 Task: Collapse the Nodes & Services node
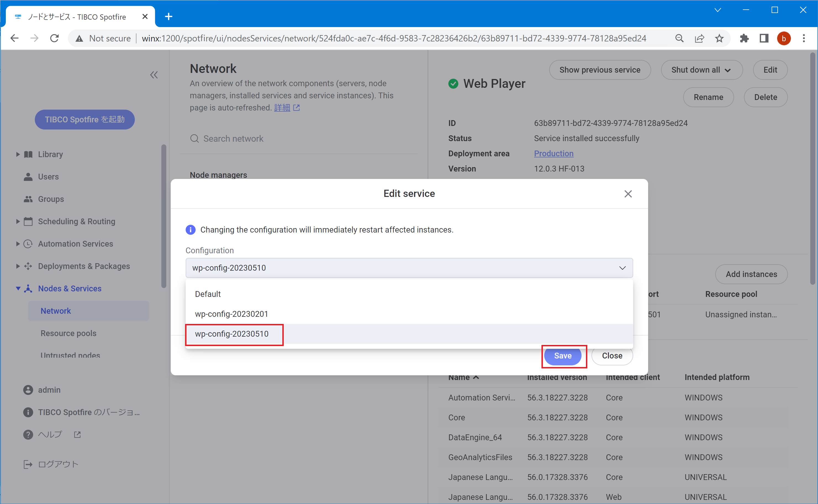point(18,288)
